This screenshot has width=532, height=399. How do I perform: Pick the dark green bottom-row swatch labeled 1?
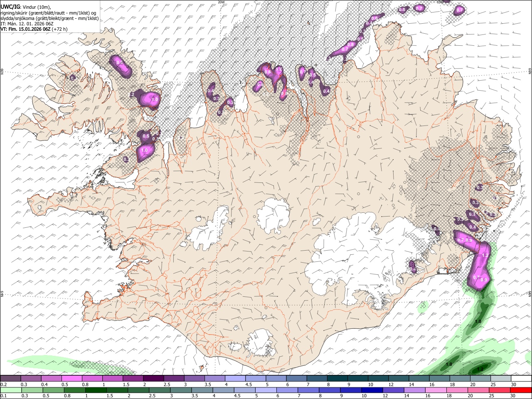(x=96, y=390)
